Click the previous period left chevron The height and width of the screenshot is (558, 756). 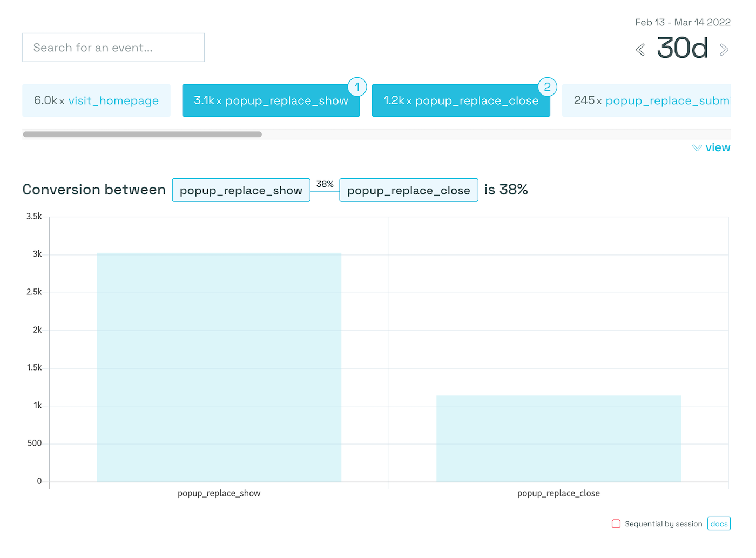coord(640,50)
